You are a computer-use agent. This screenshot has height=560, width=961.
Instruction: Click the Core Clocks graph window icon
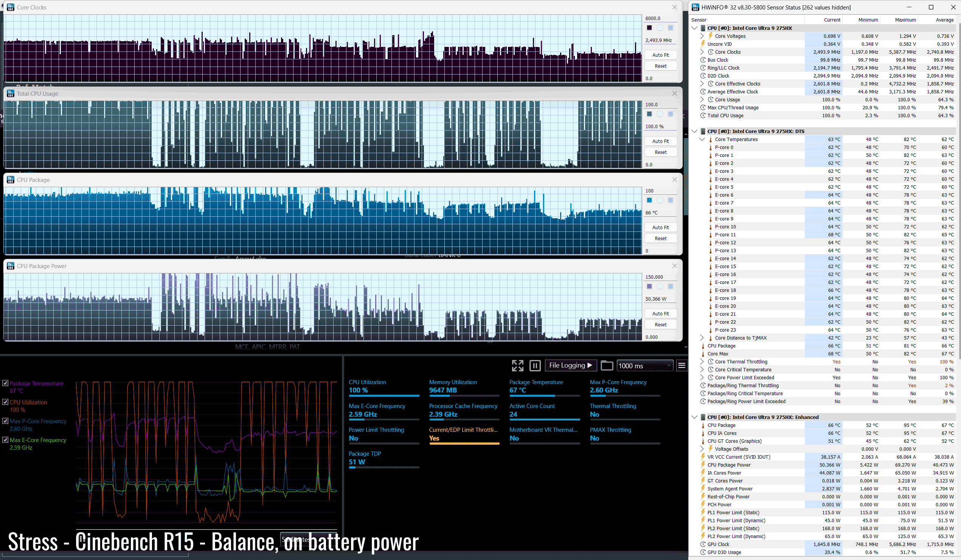[10, 7]
